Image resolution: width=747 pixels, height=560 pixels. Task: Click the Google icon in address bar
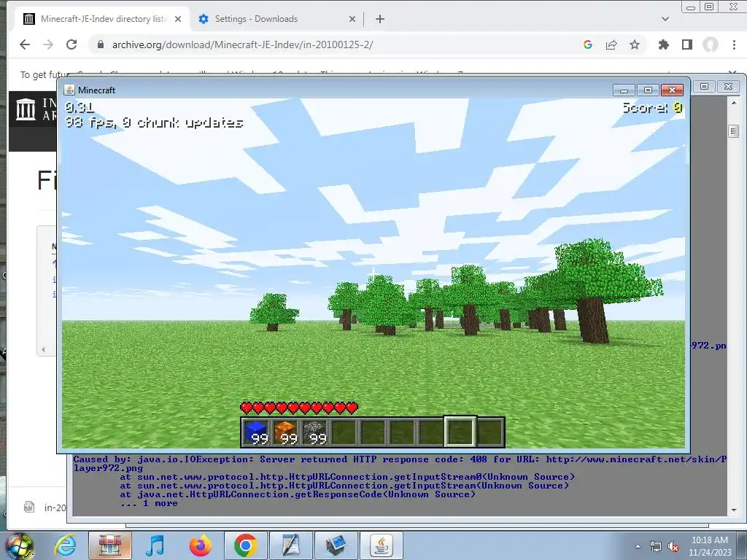pos(588,44)
